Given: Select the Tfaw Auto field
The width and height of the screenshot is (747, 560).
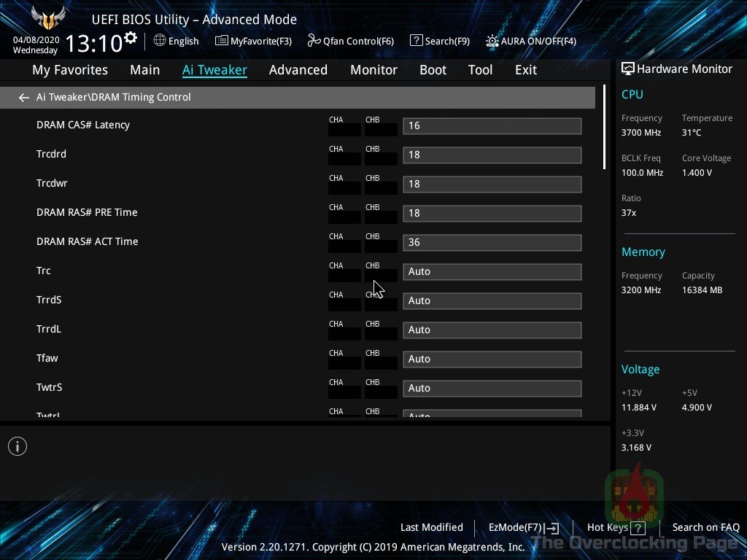Looking at the screenshot, I should point(492,359).
